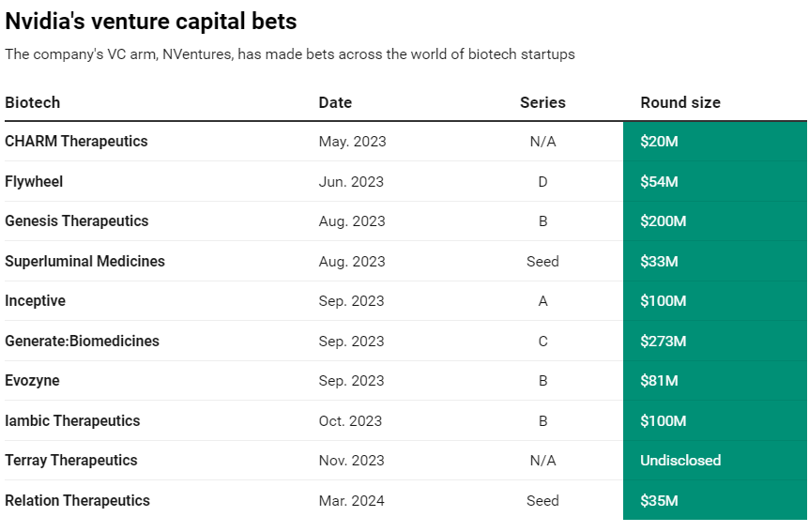
Task: Click the Series column header
Action: 542,102
